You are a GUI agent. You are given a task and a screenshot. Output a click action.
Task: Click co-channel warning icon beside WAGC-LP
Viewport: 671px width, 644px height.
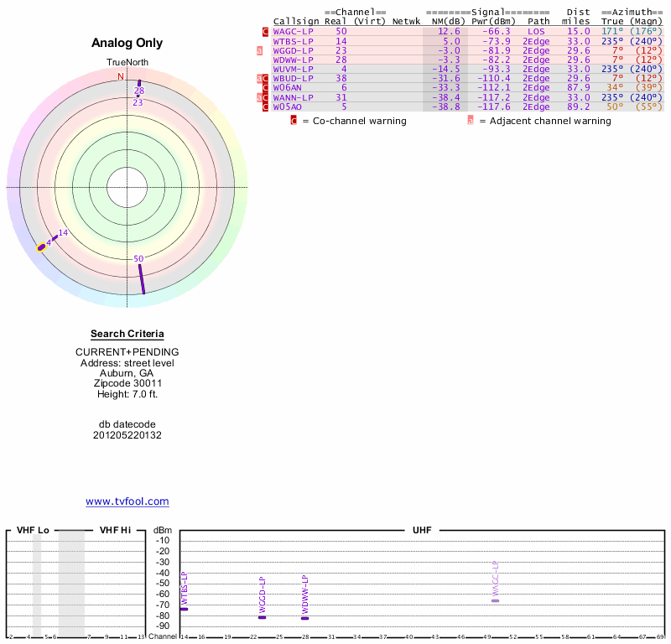[x=266, y=31]
